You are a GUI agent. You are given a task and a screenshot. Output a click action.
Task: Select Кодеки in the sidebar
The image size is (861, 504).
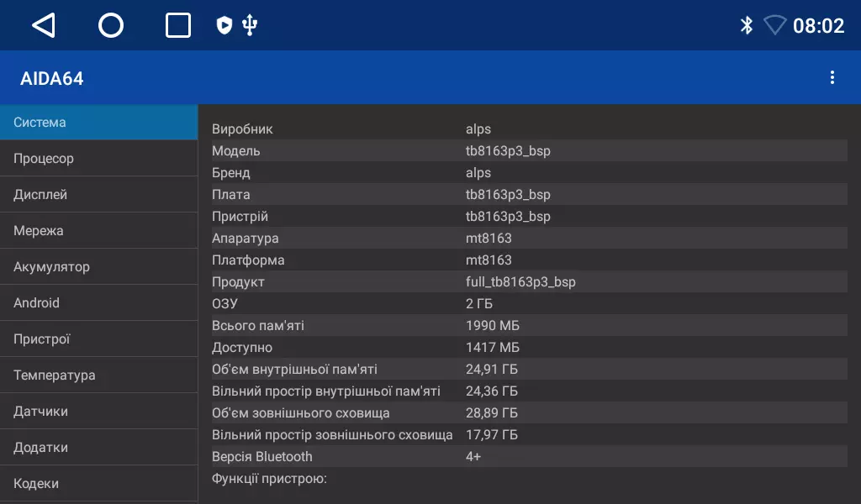point(98,484)
